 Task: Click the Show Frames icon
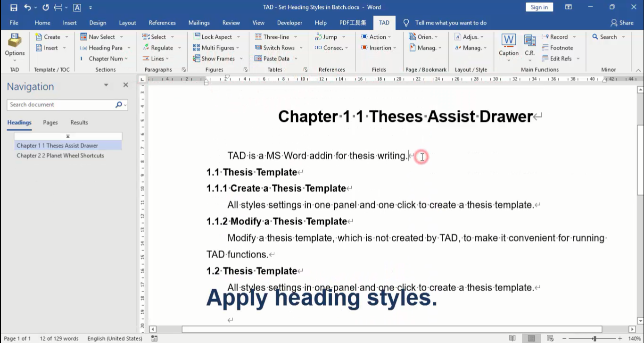pyautogui.click(x=196, y=59)
